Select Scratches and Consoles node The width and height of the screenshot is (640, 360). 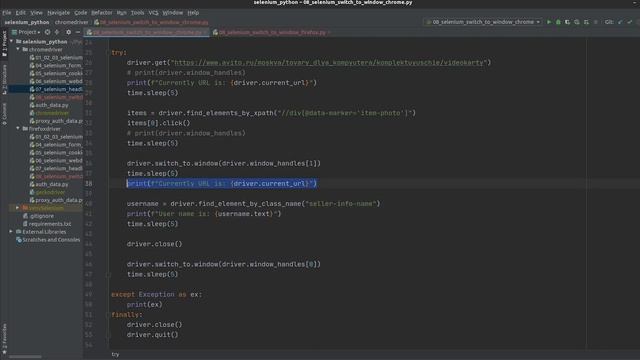point(48,240)
